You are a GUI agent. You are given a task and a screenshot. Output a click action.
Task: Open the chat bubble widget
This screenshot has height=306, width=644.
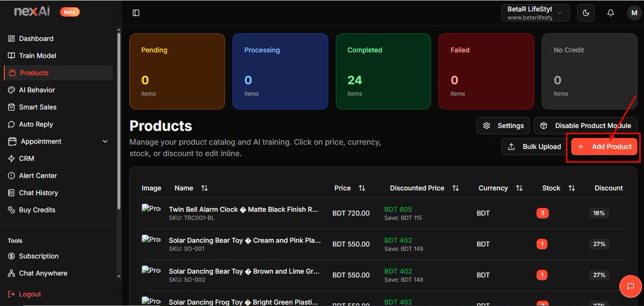(x=631, y=286)
